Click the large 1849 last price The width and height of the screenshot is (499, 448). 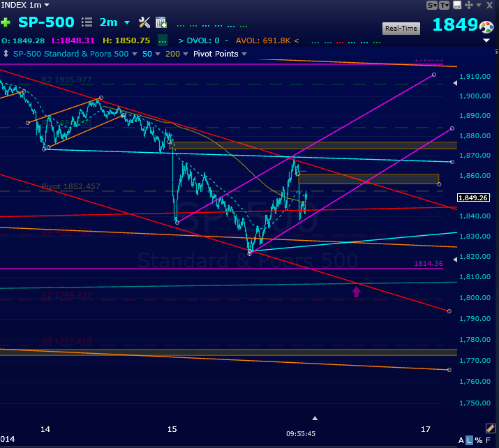tap(455, 24)
